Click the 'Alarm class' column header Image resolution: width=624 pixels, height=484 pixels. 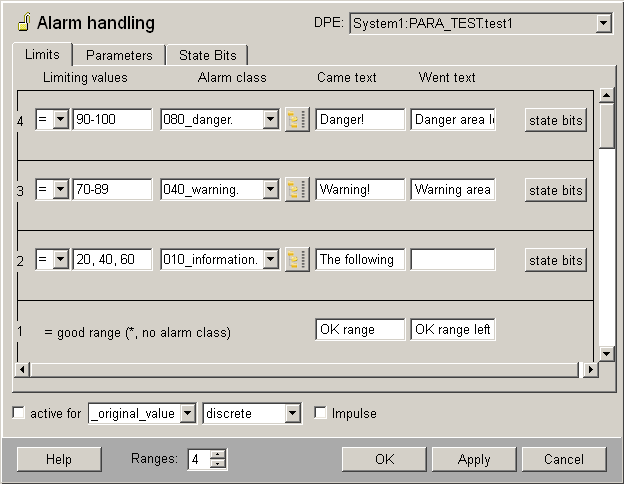tap(232, 77)
